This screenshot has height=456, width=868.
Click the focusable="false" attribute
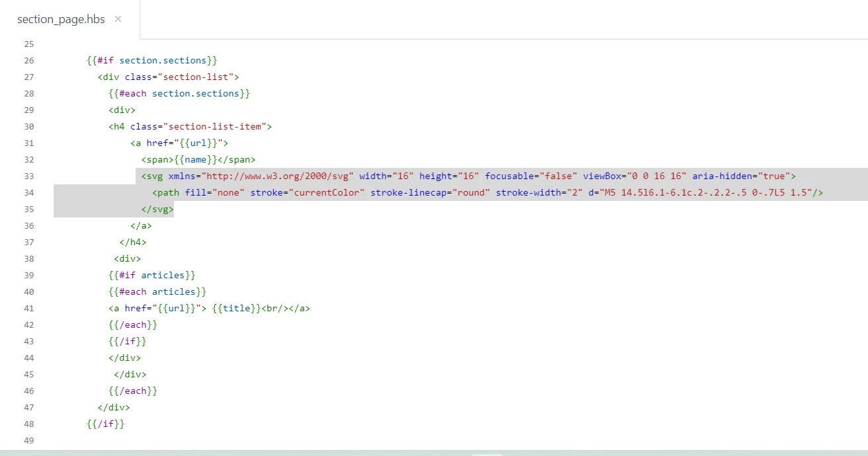point(532,176)
